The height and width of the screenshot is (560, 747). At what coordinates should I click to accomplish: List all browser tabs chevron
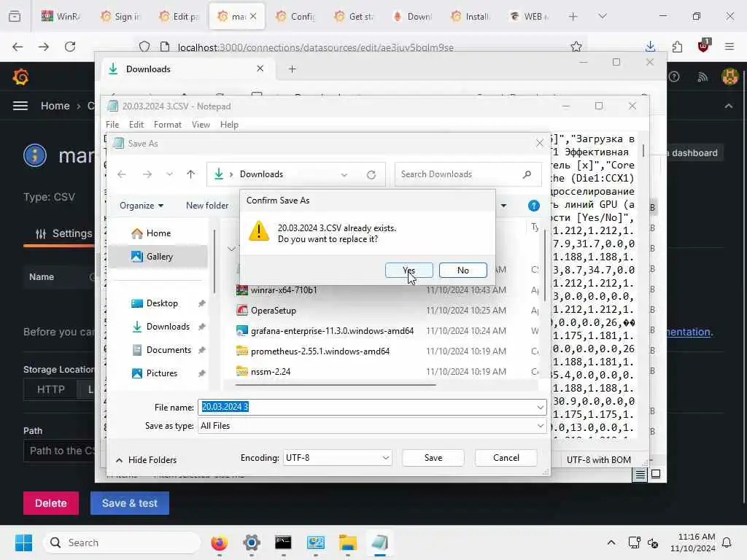click(603, 17)
